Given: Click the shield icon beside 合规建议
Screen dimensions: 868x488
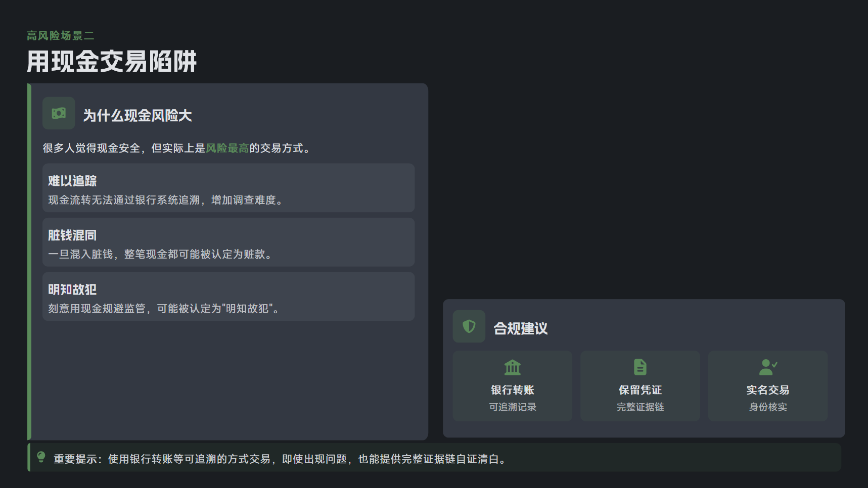Looking at the screenshot, I should 469,326.
